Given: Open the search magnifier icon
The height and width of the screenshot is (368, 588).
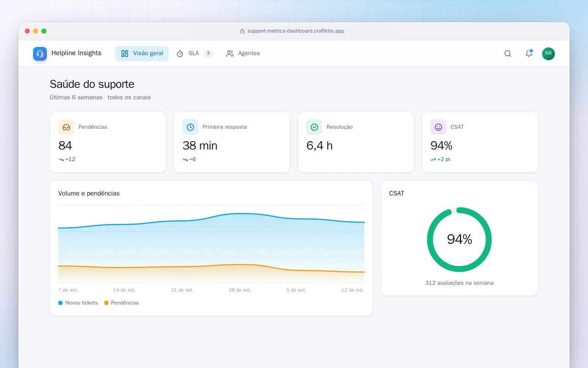Looking at the screenshot, I should click(508, 54).
